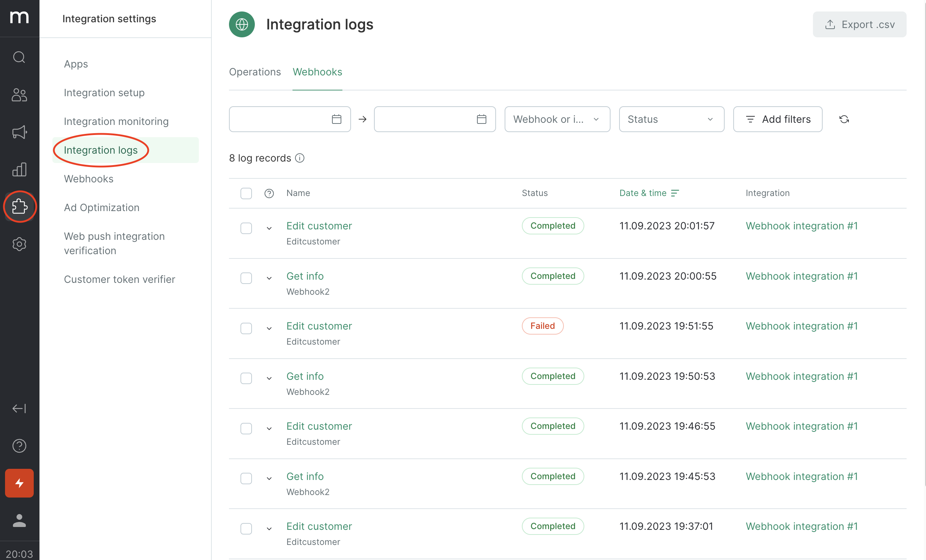Open the Status filter dropdown

point(672,119)
